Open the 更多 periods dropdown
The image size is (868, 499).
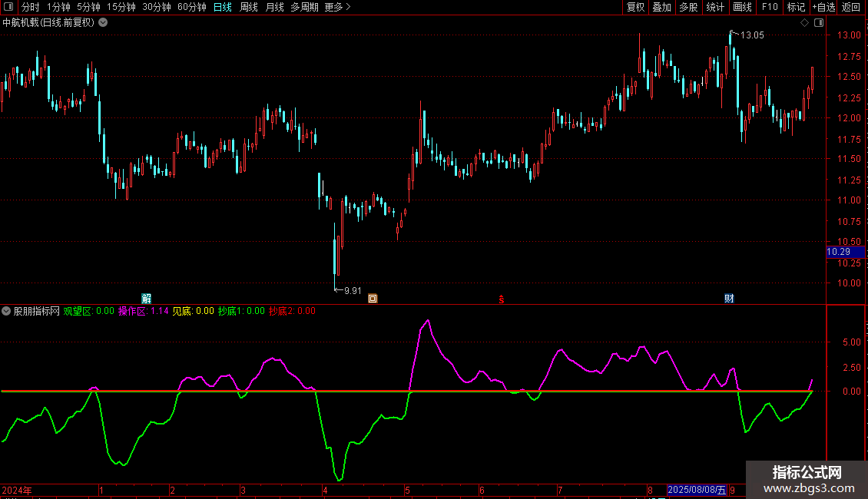pos(337,8)
